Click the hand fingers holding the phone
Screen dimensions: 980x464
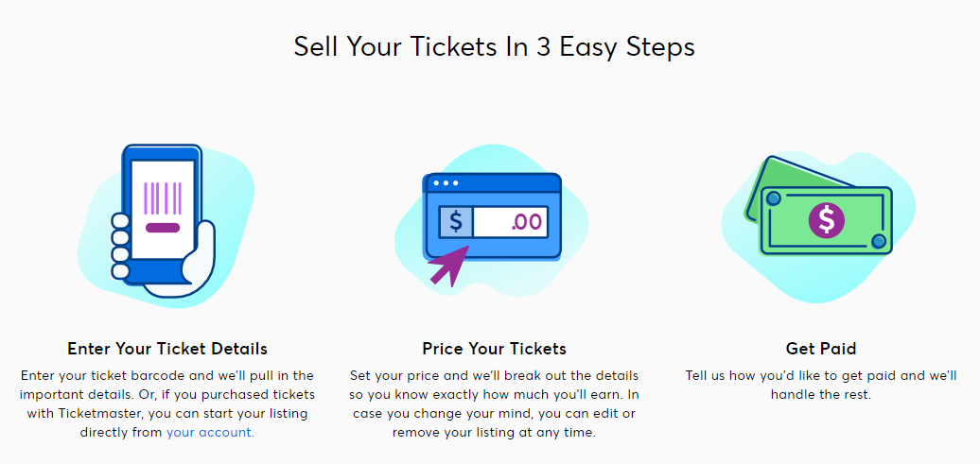coord(120,246)
